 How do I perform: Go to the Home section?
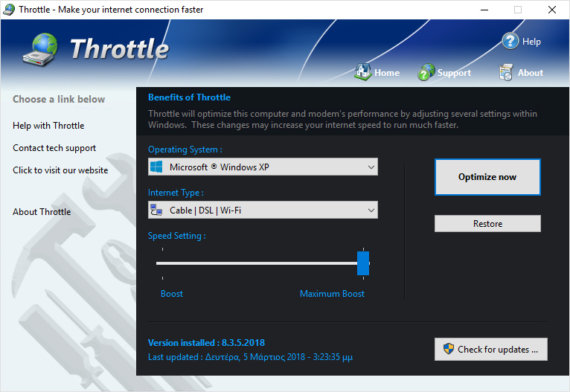tap(387, 73)
